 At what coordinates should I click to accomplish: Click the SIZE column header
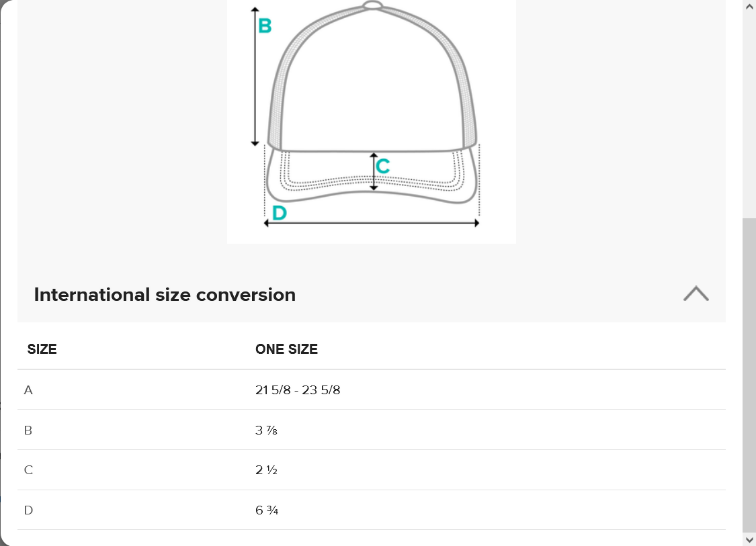(42, 349)
